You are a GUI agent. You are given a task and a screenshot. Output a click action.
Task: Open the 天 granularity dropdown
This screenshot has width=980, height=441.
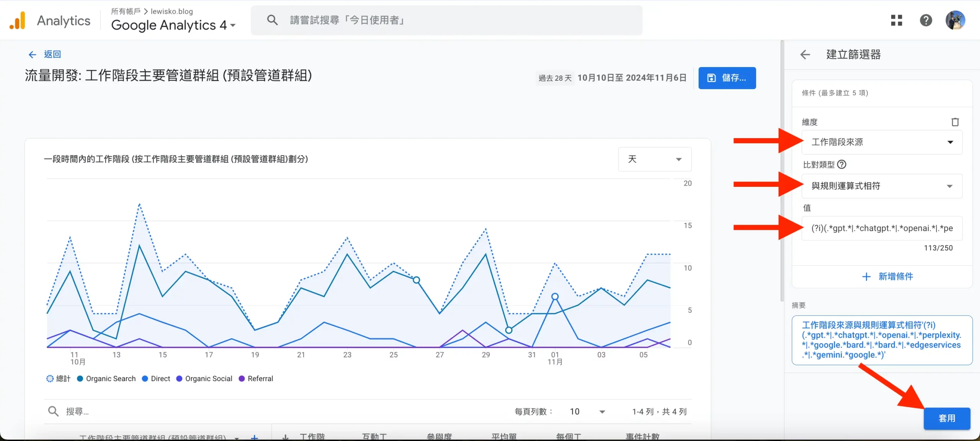point(655,159)
